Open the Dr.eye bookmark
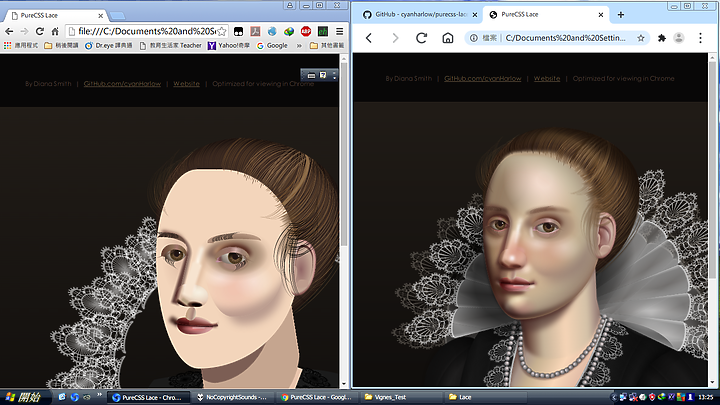Screen dimensions: 720x405 click(x=108, y=45)
